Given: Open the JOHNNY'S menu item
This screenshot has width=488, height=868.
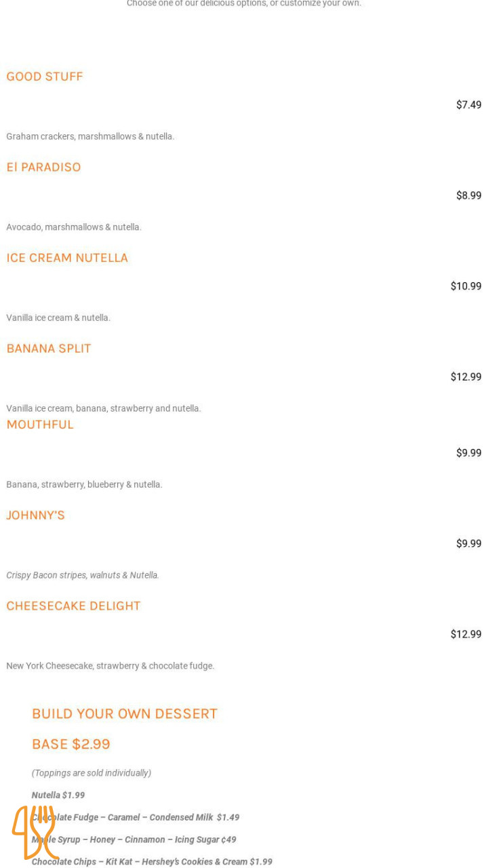Looking at the screenshot, I should click(x=36, y=515).
